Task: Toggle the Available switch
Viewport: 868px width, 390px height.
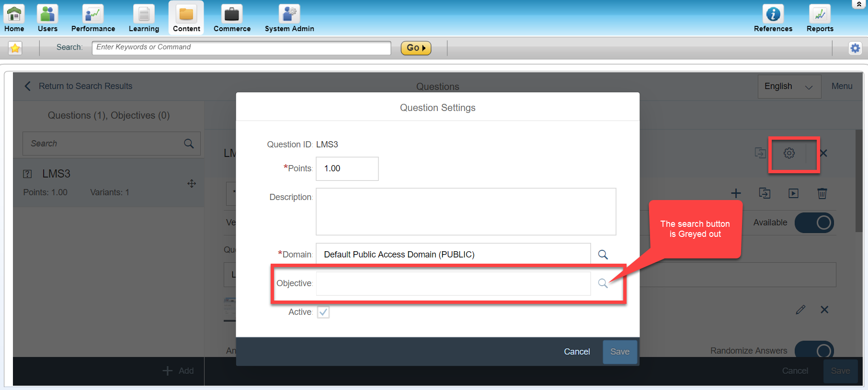Action: (814, 223)
